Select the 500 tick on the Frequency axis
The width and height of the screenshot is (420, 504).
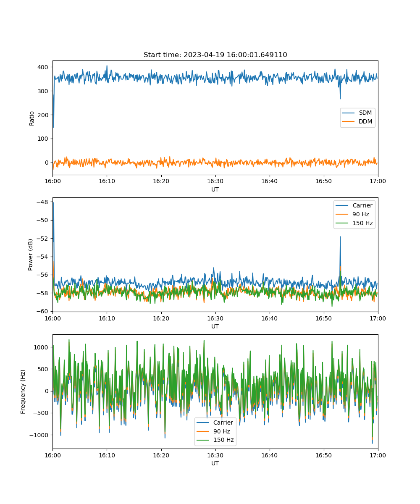(44, 369)
